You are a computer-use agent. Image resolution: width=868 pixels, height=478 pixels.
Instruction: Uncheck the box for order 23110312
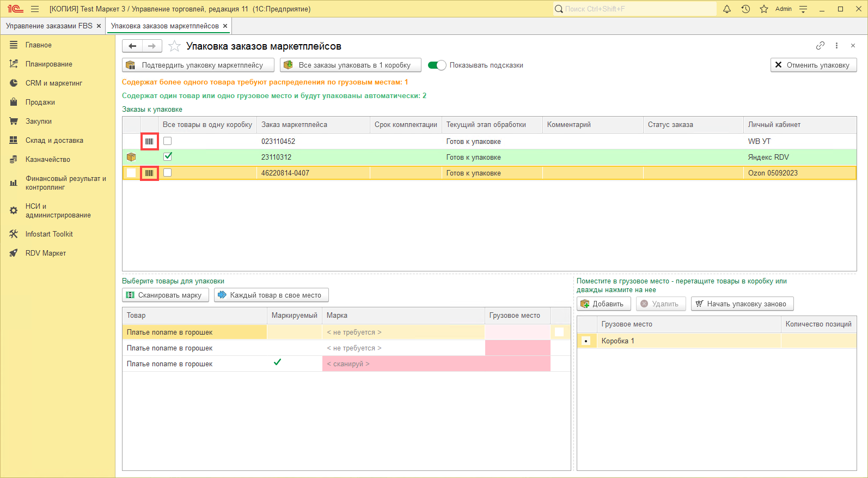tap(168, 156)
